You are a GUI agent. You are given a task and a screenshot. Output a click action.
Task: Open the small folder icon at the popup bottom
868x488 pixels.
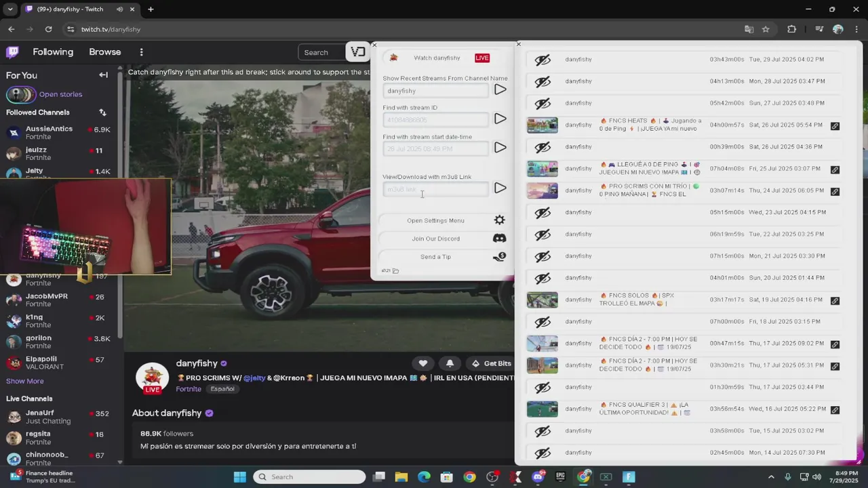click(x=395, y=271)
